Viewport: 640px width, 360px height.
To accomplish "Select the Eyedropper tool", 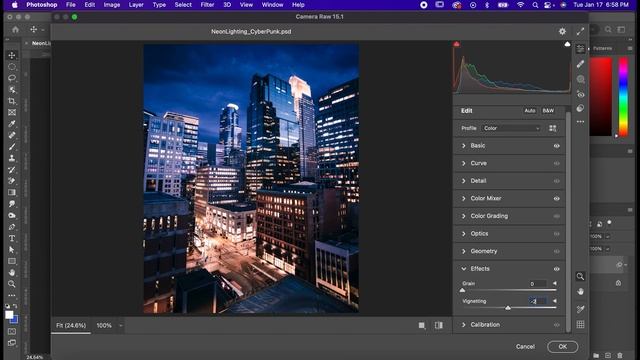I will coord(12,124).
